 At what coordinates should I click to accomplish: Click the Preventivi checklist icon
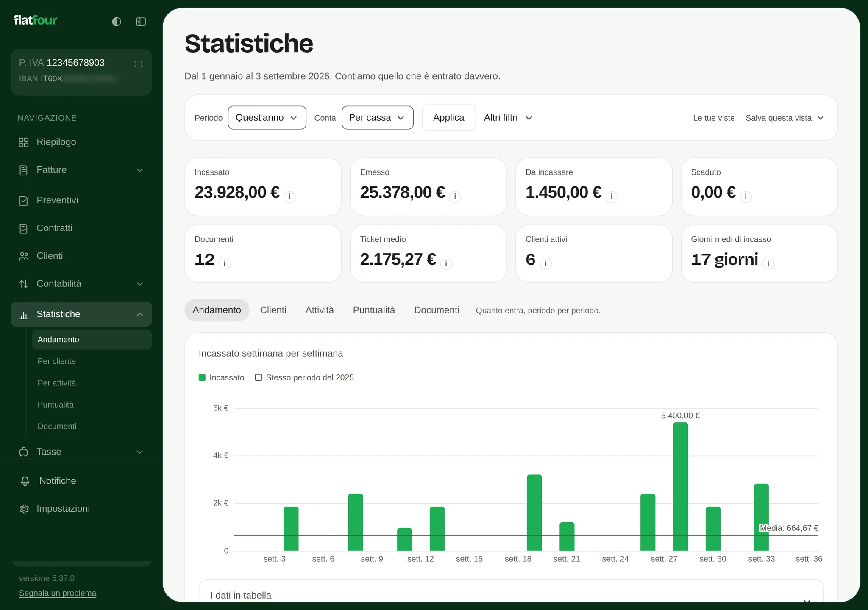(24, 201)
